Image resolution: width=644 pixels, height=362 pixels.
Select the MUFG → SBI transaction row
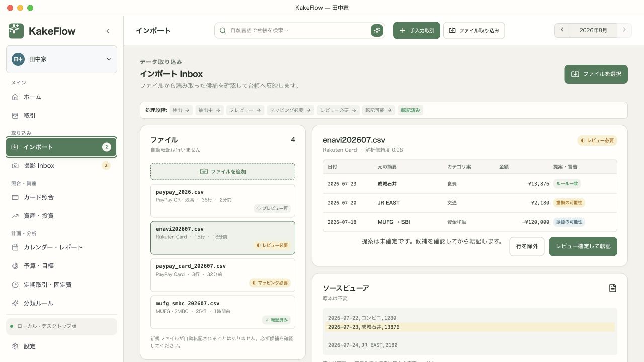(470, 222)
